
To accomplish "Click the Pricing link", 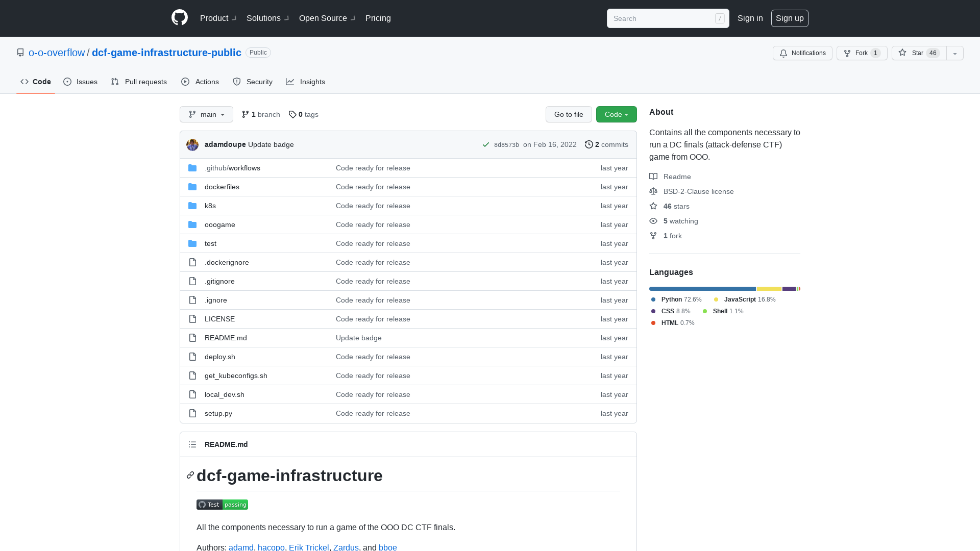I will click(378, 18).
